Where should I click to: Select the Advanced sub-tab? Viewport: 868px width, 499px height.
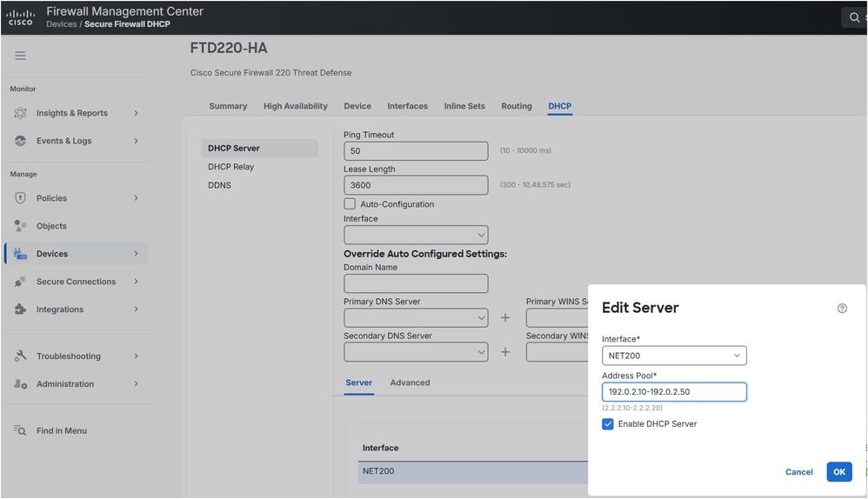click(410, 383)
